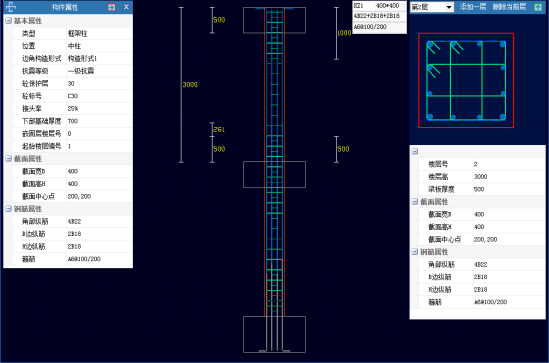Click the cross-shaped icon in the 构件属性 title bar
The width and height of the screenshot is (549, 363).
click(x=11, y=7)
